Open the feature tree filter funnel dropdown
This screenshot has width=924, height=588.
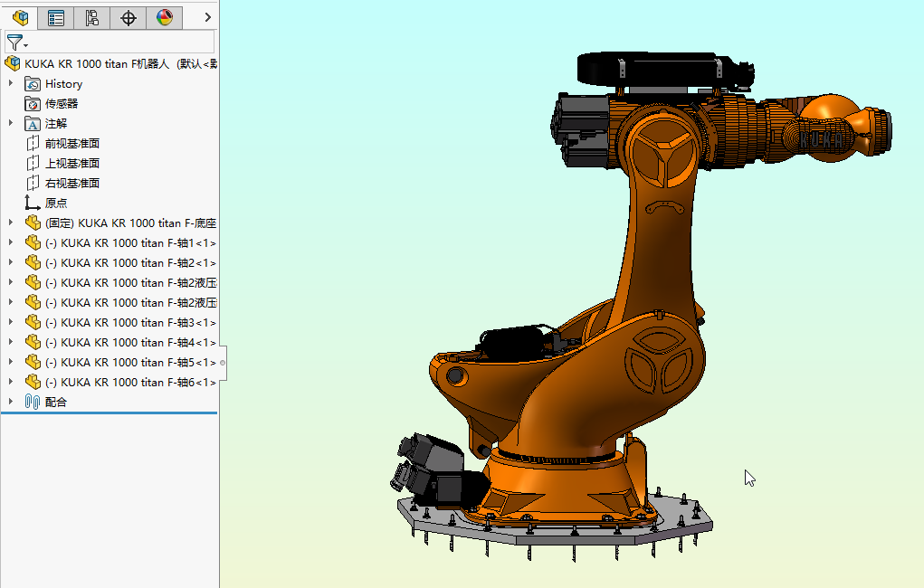click(17, 43)
